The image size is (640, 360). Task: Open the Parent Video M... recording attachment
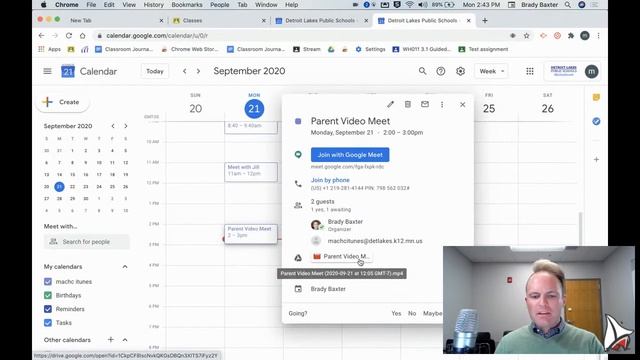pos(341,256)
